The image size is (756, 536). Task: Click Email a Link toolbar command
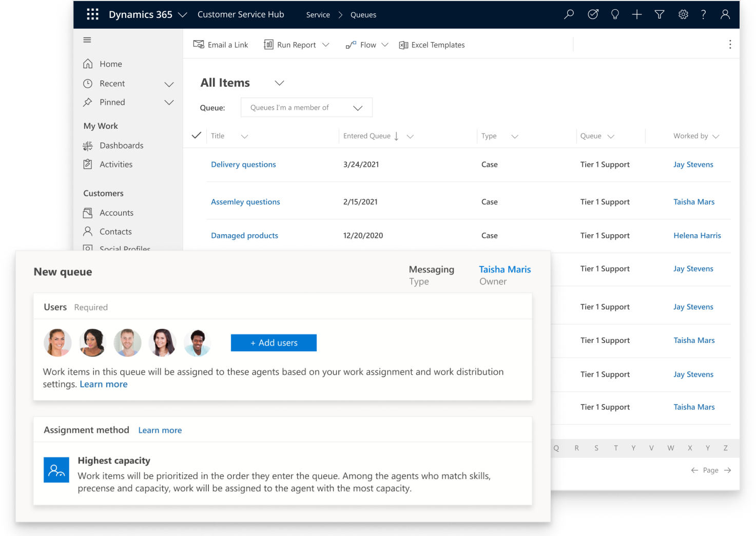click(x=221, y=45)
